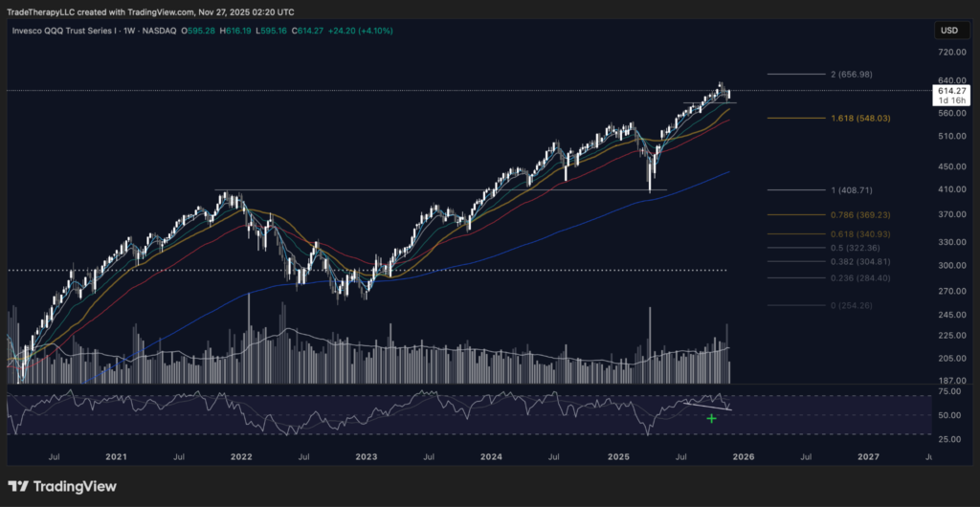Click the TradingView logo at bottom left
The width and height of the screenshot is (980, 507).
[62, 486]
